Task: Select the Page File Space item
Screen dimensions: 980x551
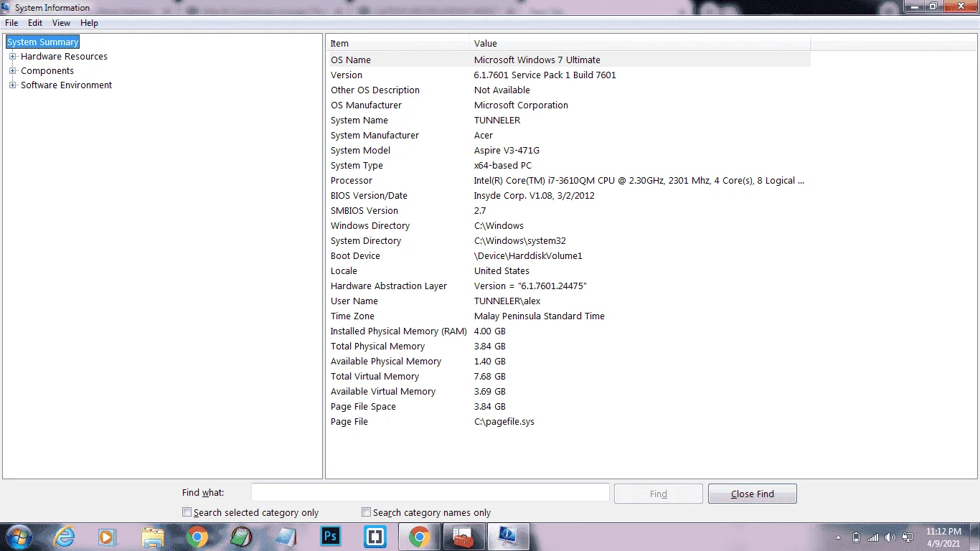Action: 363,407
